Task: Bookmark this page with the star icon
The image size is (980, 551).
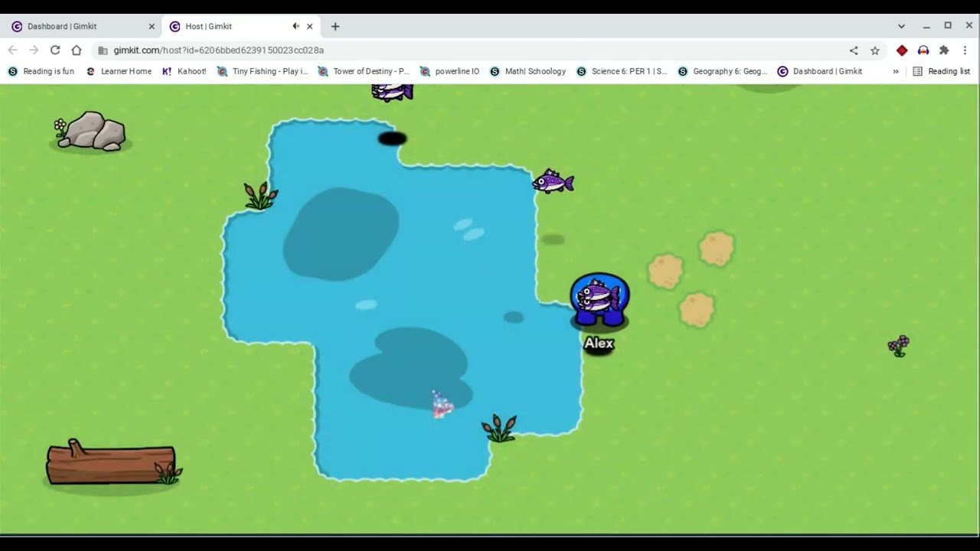Action: 875,51
